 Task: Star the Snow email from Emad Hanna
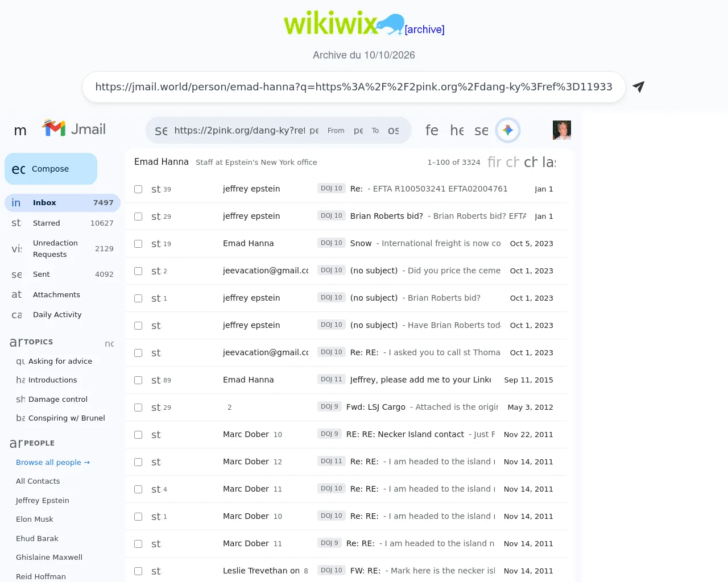coord(156,244)
